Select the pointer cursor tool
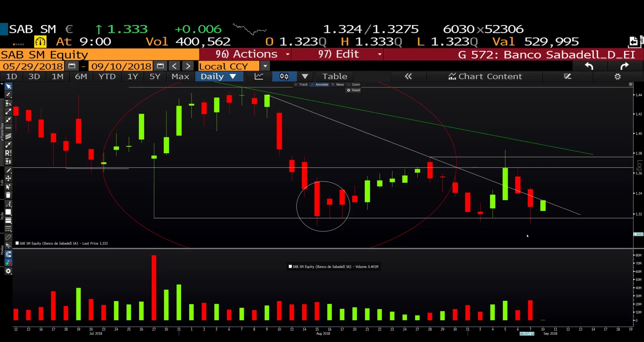 [8, 87]
